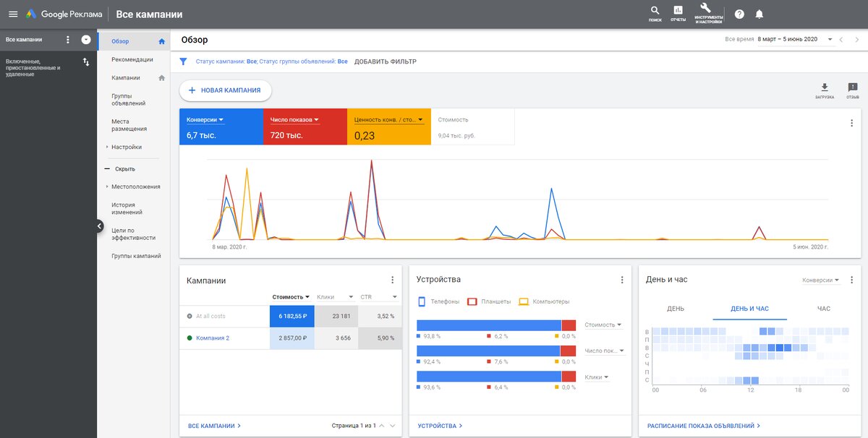This screenshot has width=868, height=438.
Task: Open РАСПИСАНИЕ ПОКАЗА ОБЪЯВЛЕНИЙ link
Action: pos(704,426)
